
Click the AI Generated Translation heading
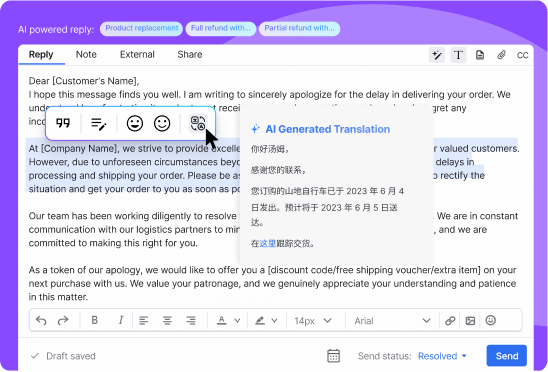[x=327, y=129]
